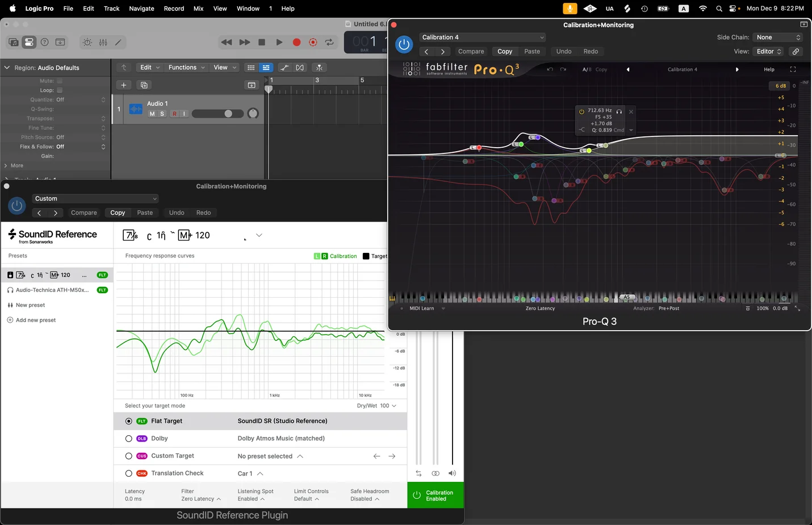Open Calibration 4 preset dropdown in Pro-Q window
The height and width of the screenshot is (525, 812).
(x=483, y=37)
